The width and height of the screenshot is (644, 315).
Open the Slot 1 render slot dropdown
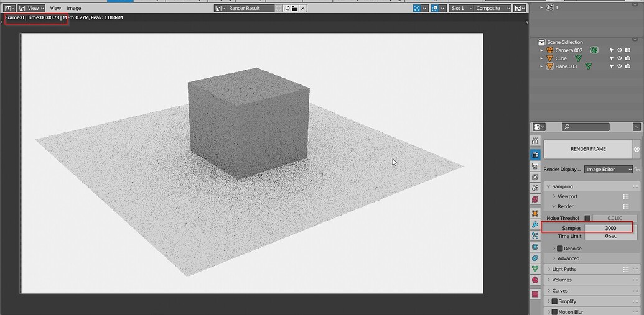[x=461, y=8]
